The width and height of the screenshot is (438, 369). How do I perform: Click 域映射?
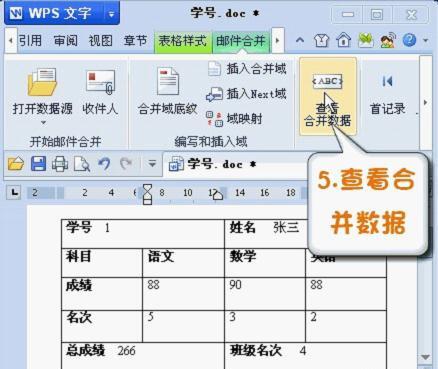(234, 119)
